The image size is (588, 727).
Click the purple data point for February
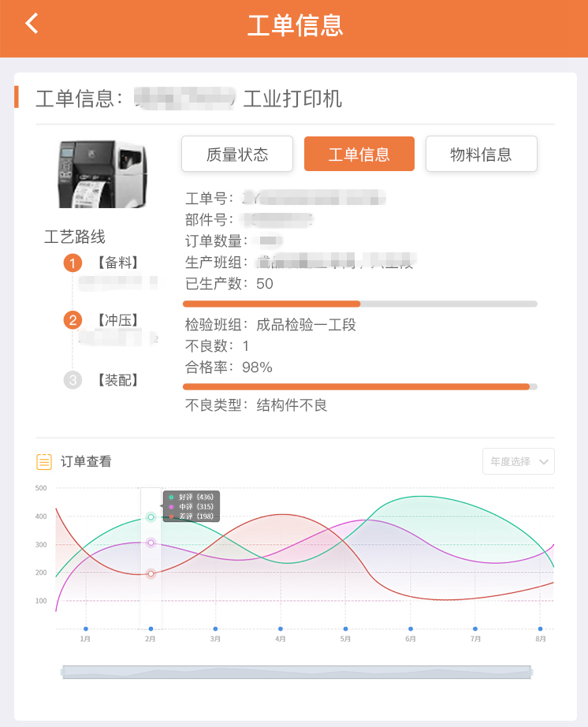[x=151, y=543]
